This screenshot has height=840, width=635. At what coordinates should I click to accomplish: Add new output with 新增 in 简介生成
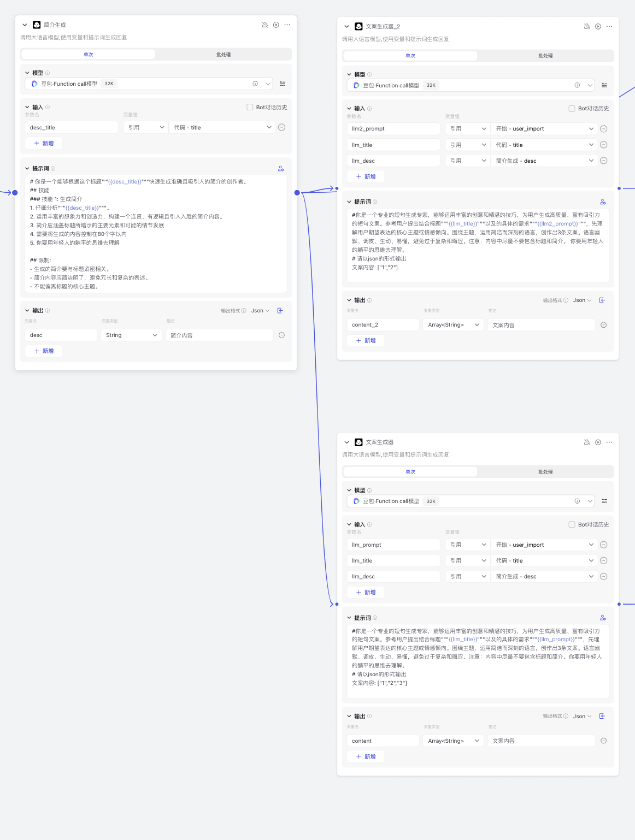click(x=44, y=351)
